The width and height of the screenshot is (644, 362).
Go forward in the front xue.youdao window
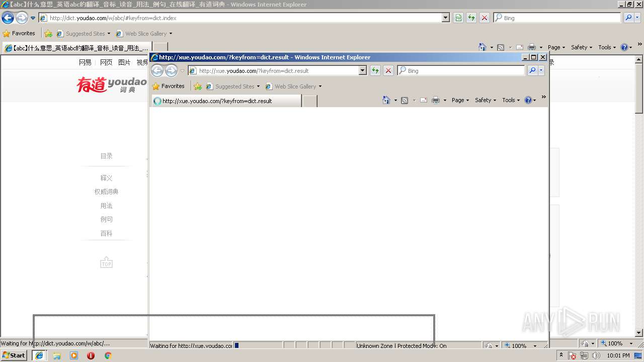171,71
